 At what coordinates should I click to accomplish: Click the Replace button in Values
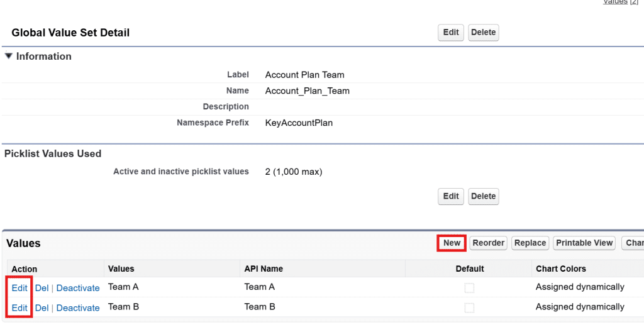pyautogui.click(x=530, y=243)
